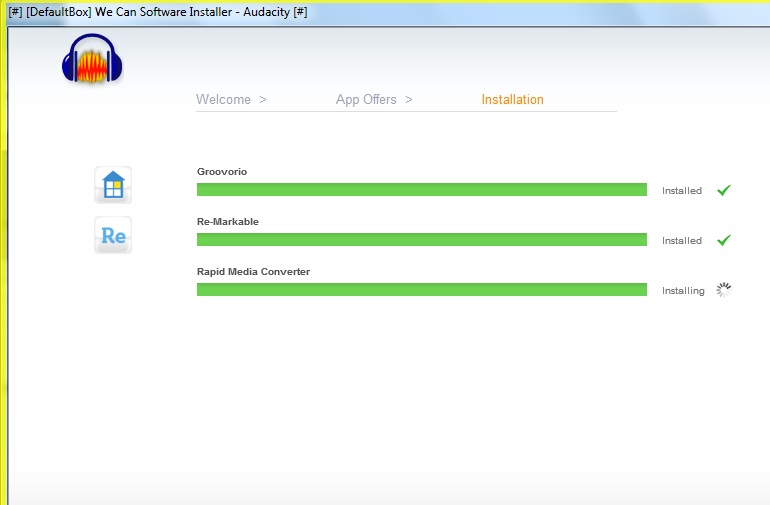The width and height of the screenshot is (770, 505).
Task: Select the Installation step label
Action: (x=512, y=100)
